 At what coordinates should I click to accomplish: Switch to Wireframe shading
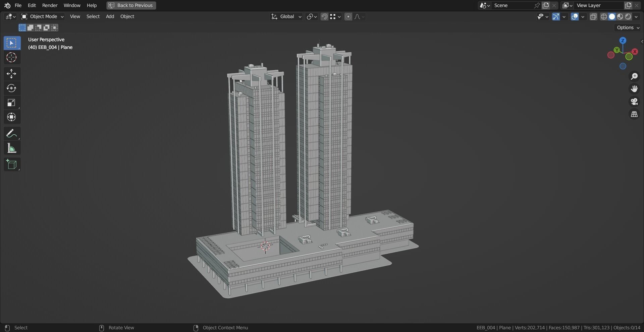point(604,16)
